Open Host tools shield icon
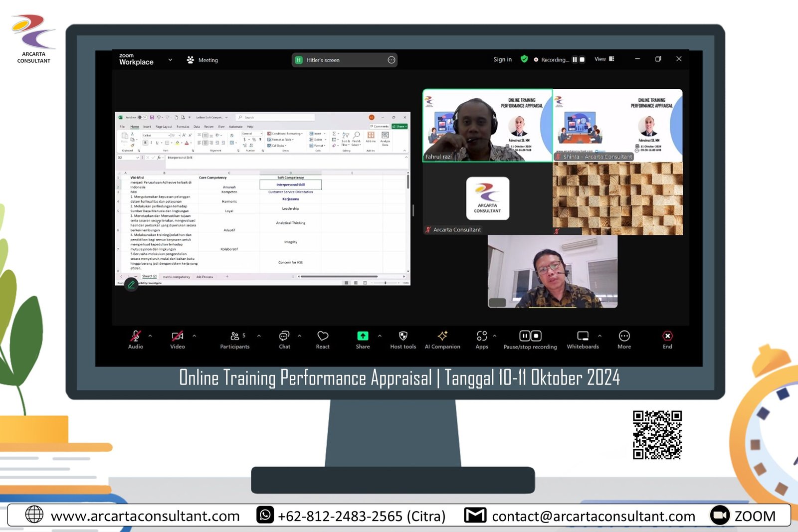This screenshot has height=532, width=798. point(403,337)
